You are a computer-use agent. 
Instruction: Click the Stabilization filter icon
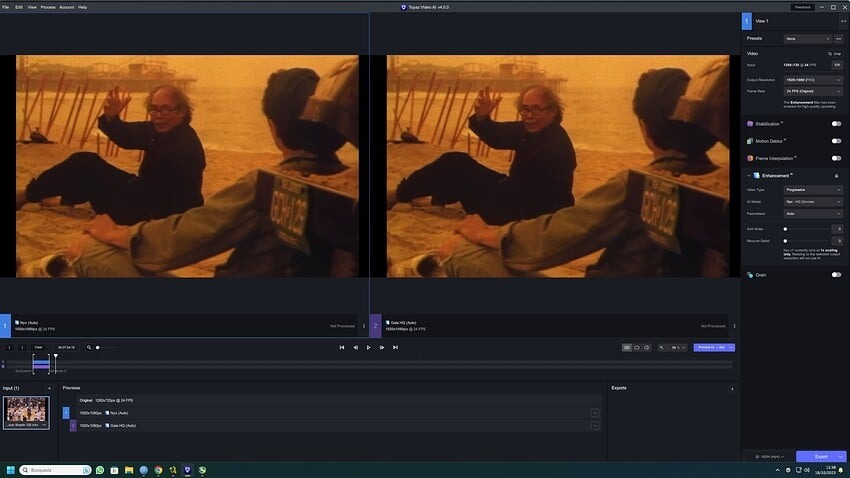point(750,124)
